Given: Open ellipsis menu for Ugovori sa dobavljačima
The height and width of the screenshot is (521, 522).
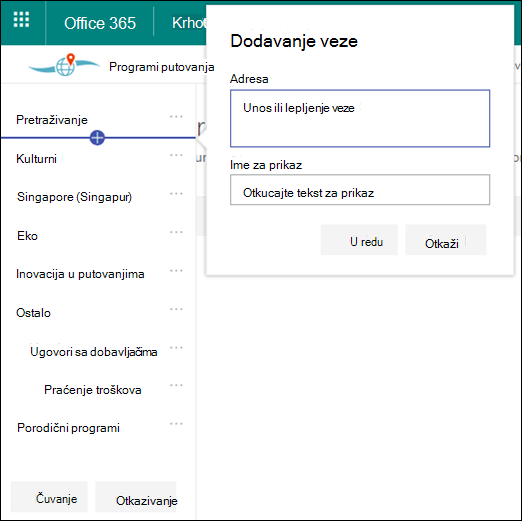Looking at the screenshot, I should coord(176,348).
